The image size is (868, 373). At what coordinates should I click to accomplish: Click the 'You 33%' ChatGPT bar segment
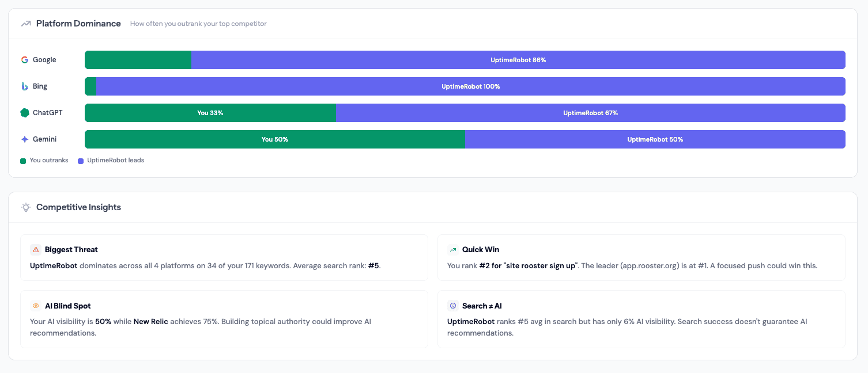[210, 113]
